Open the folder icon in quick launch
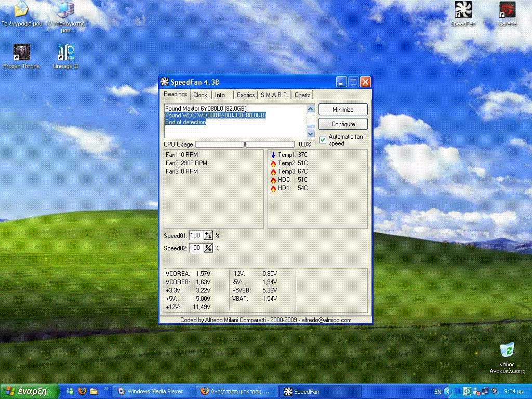Image resolution: width=532 pixels, height=399 pixels. tap(94, 391)
